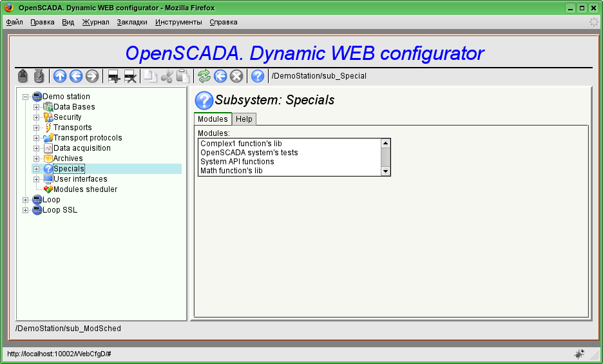Click the Load from database toolbar icon
This screenshot has width=603, height=364.
[23, 76]
